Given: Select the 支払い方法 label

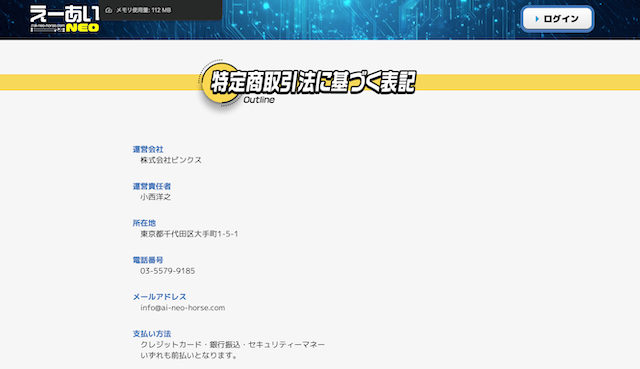Looking at the screenshot, I should [x=151, y=334].
